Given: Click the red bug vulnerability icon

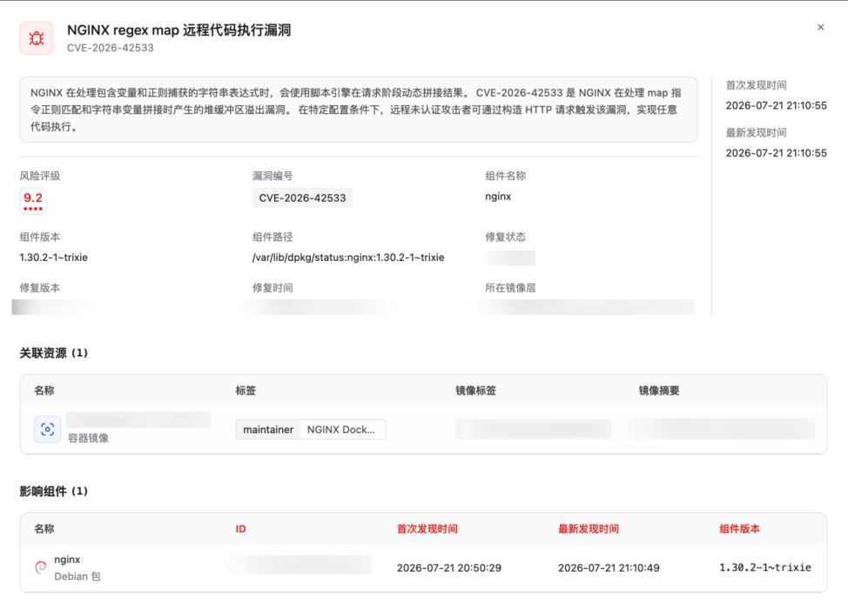Looking at the screenshot, I should click(37, 38).
